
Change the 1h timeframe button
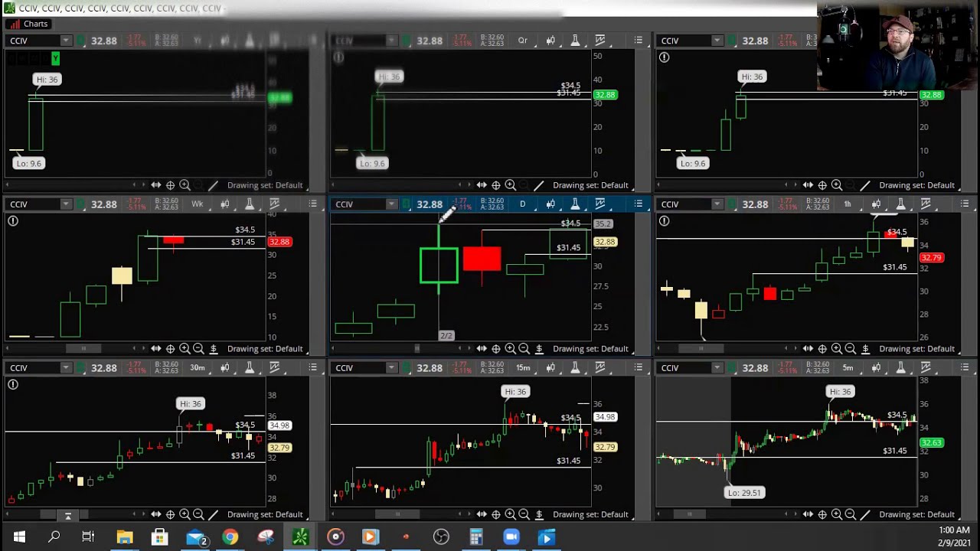848,204
